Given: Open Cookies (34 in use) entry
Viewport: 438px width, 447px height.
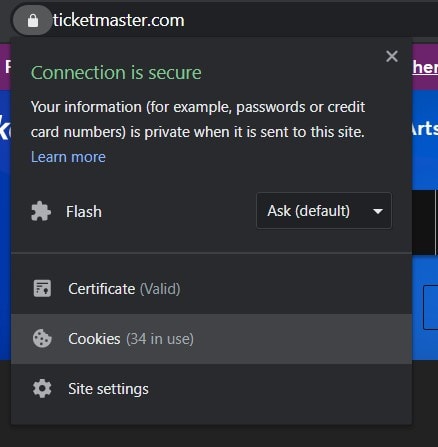Looking at the screenshot, I should point(211,339).
